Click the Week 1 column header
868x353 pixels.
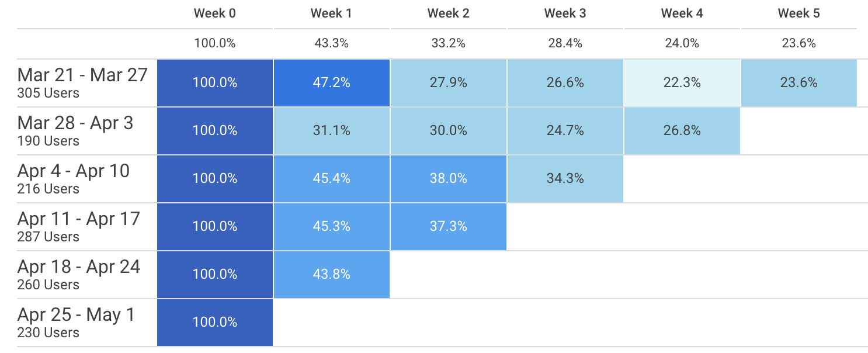point(331,13)
